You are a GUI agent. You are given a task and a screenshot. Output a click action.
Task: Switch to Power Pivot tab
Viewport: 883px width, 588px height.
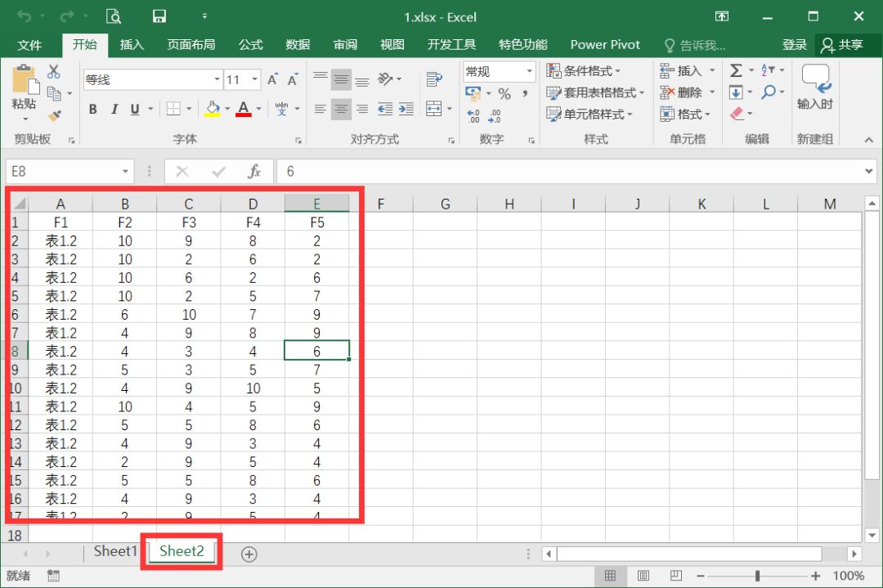605,45
